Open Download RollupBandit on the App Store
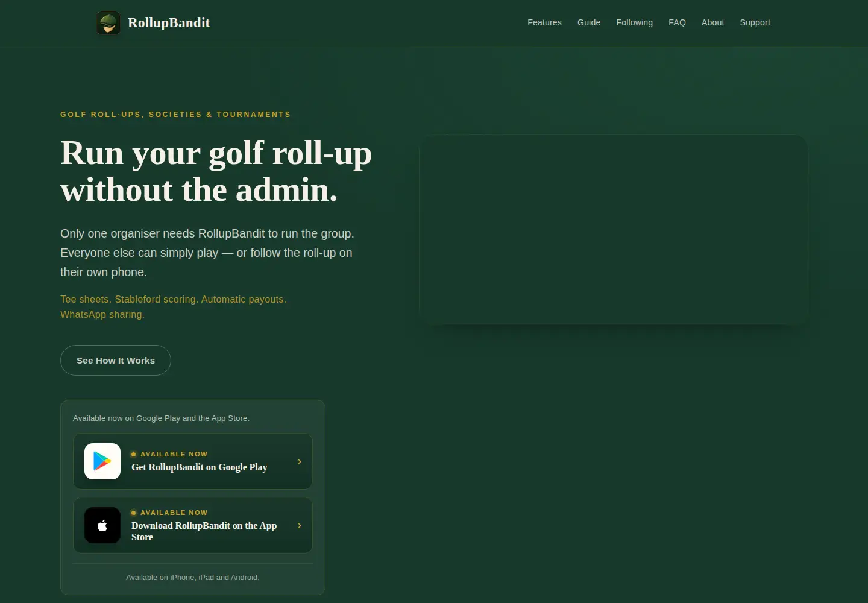868x603 pixels. [193, 525]
